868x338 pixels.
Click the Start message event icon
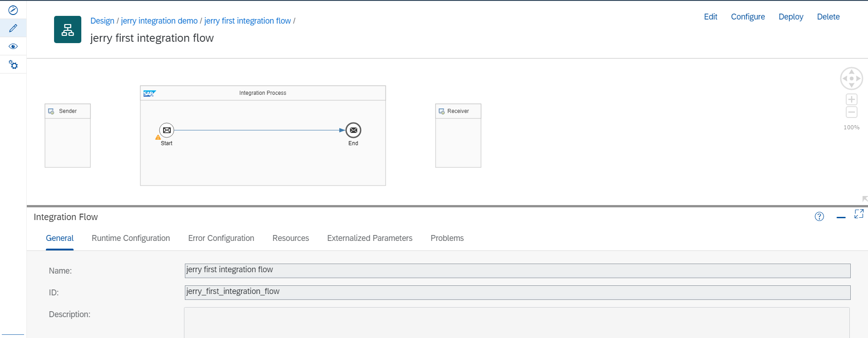(x=167, y=130)
